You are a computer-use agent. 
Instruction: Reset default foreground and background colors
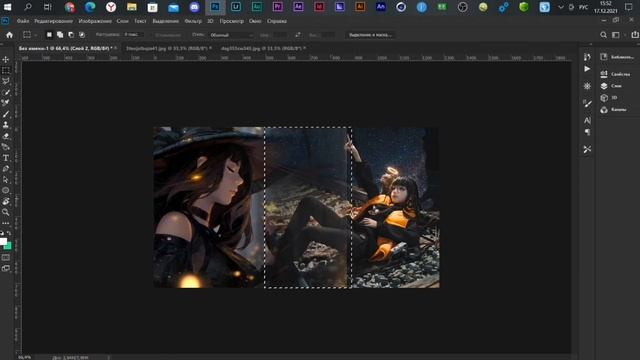[x=2, y=233]
